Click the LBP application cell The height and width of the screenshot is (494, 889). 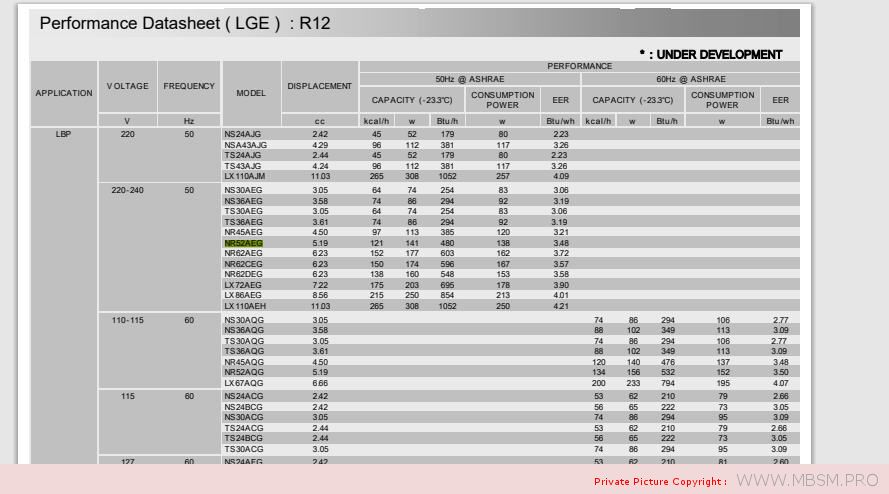coord(64,134)
